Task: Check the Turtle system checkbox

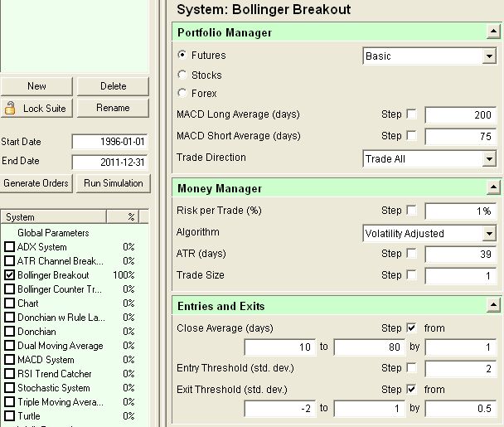Action: coord(10,415)
